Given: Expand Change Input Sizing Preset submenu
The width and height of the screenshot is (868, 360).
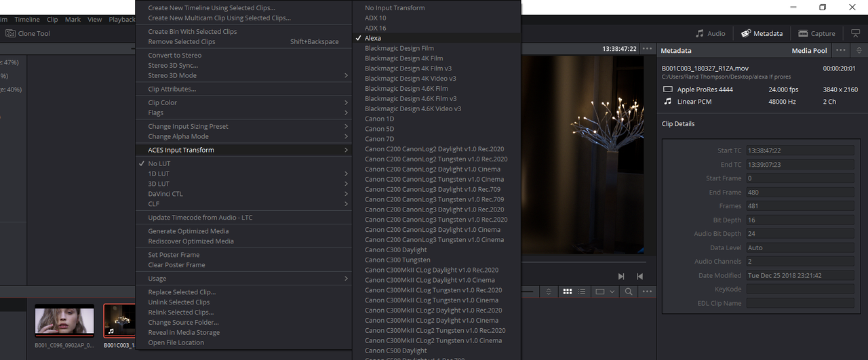Looking at the screenshot, I should (x=244, y=126).
